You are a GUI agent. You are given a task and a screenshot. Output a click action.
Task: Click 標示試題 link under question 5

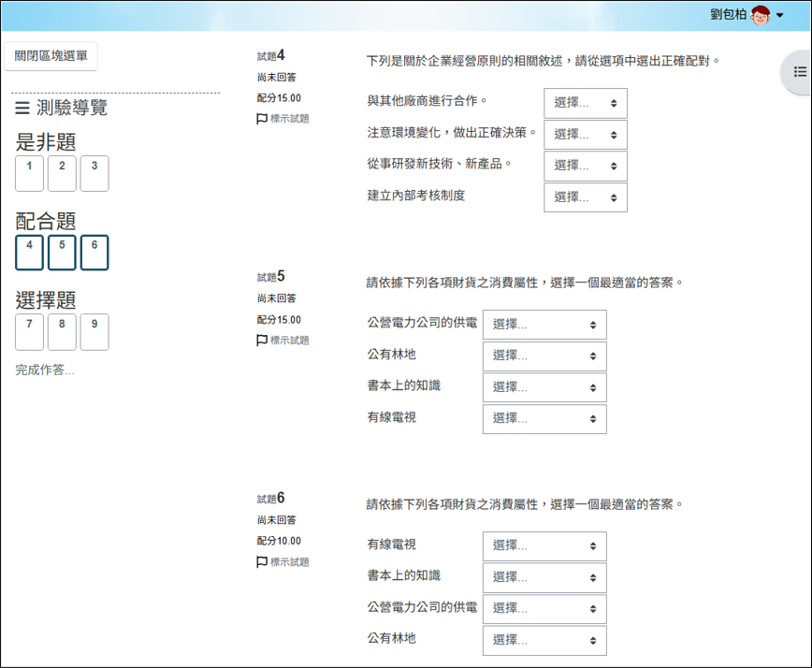coord(289,341)
